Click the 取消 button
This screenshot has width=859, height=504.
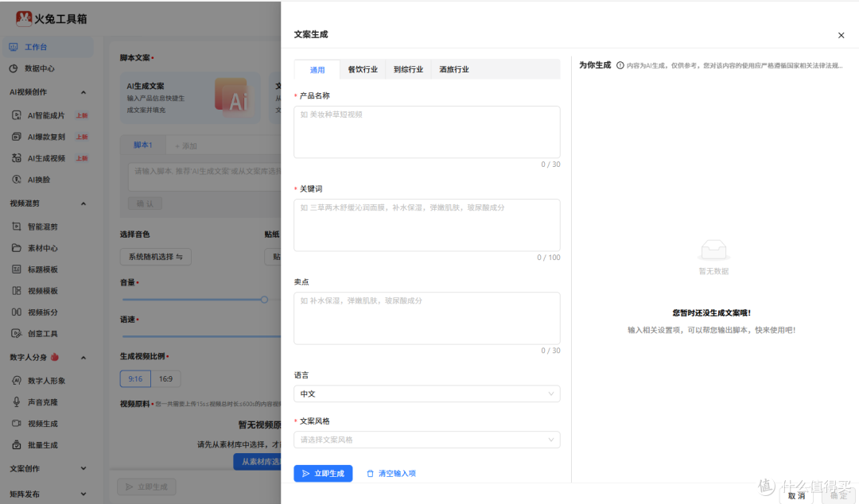tap(796, 496)
